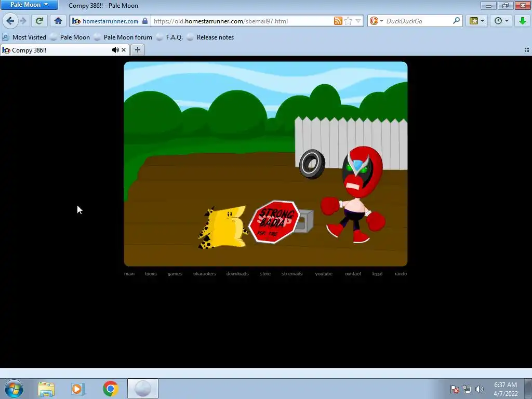Launch Google Chrome from taskbar
Image resolution: width=532 pixels, height=399 pixels.
click(x=110, y=389)
